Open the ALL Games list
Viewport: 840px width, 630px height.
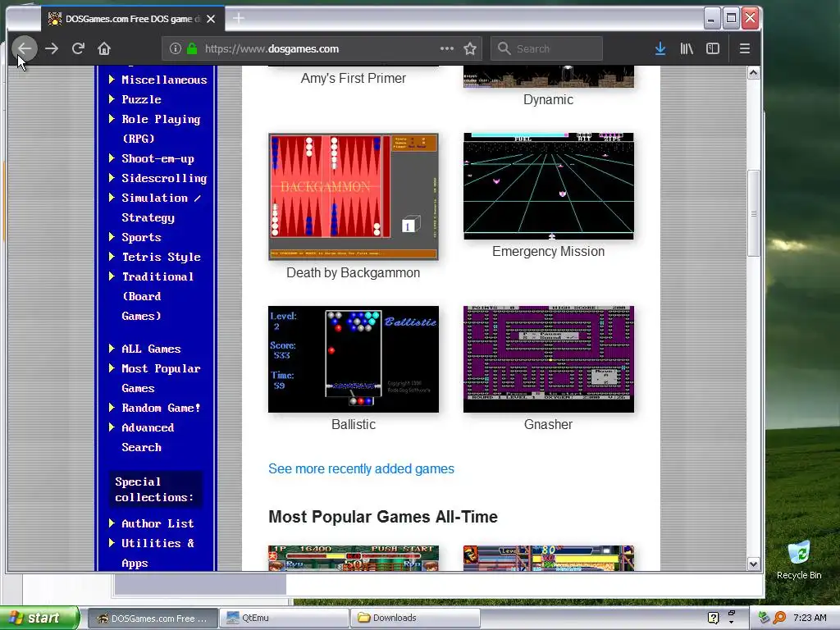coord(151,349)
